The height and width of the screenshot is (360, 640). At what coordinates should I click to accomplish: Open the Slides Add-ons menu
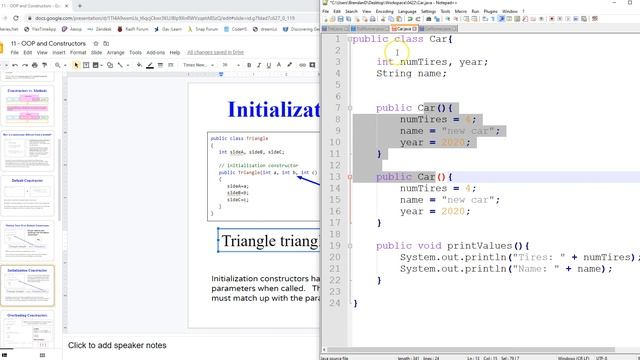click(156, 53)
